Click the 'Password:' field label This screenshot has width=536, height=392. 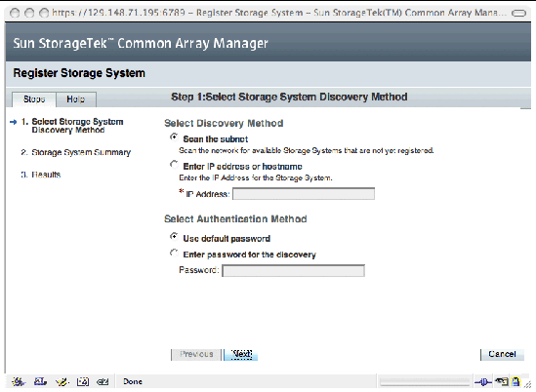(x=199, y=270)
